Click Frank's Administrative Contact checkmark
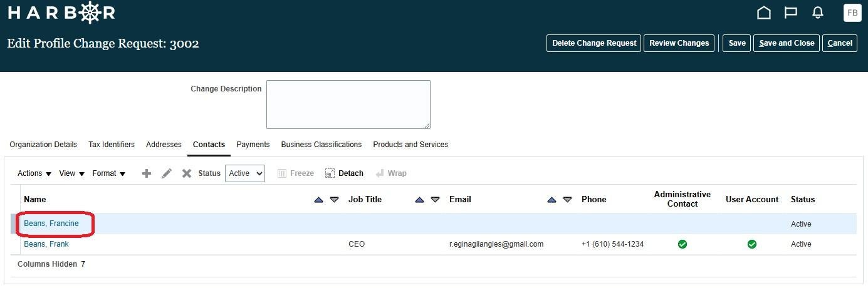This screenshot has width=868, height=288. point(682,244)
